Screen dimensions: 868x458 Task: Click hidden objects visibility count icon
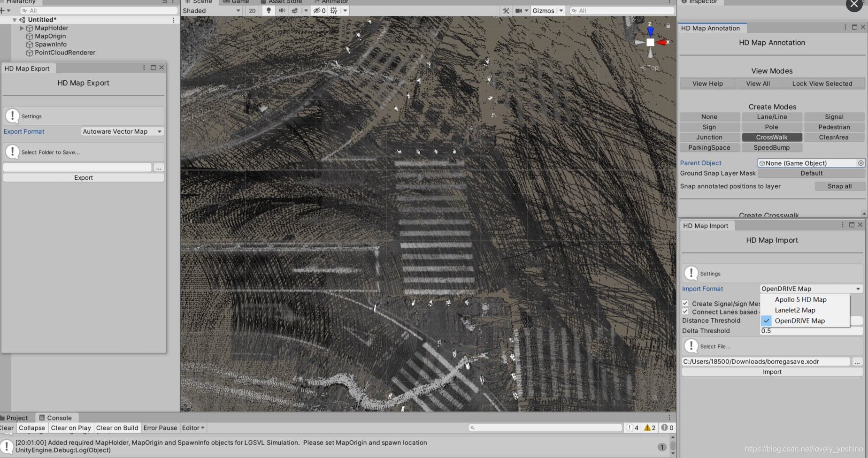tap(319, 11)
